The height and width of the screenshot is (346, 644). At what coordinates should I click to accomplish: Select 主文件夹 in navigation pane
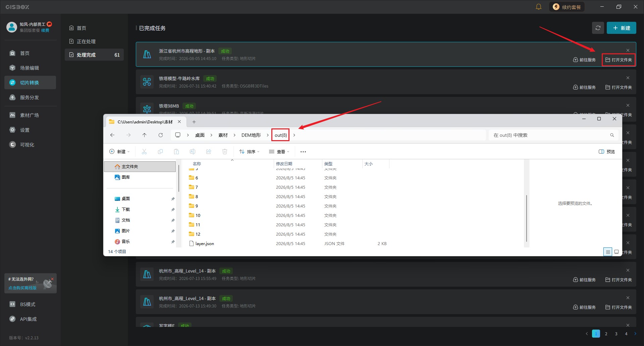[140, 166]
